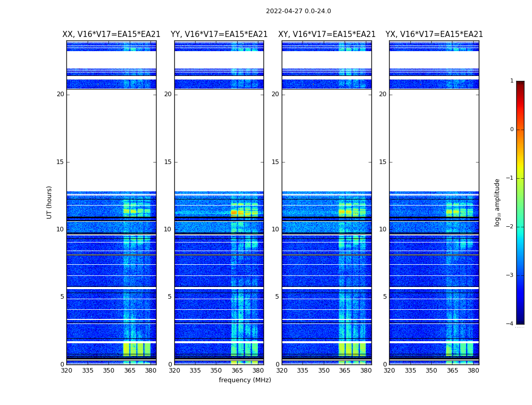Screen dimensions: 532x405
Task: Click the 320 tick label under YY plot
Action: pyautogui.click(x=174, y=371)
